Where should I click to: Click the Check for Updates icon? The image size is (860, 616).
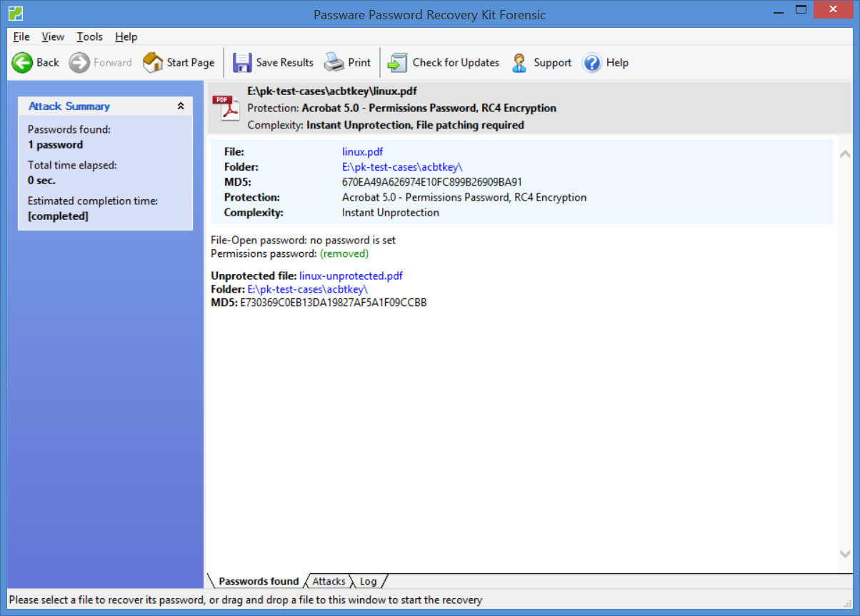pos(397,63)
